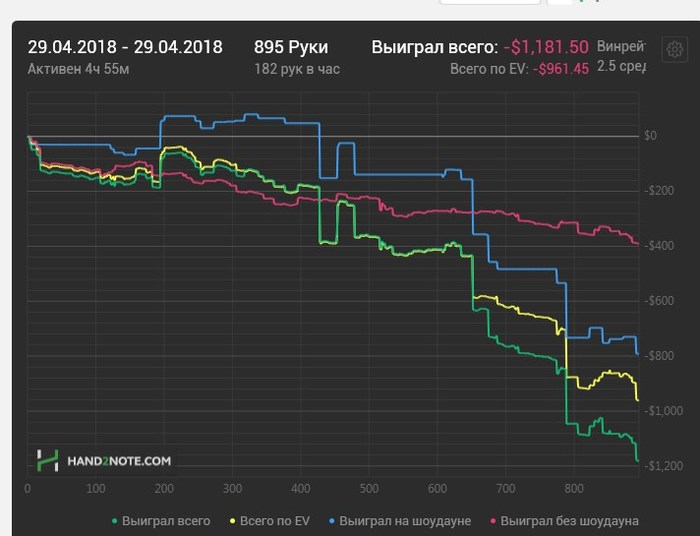
Task: Click the '182 рук в час' stat
Action: point(298,69)
